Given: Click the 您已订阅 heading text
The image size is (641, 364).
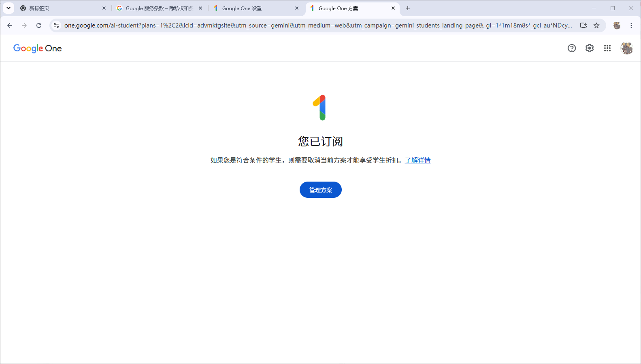Looking at the screenshot, I should click(321, 142).
